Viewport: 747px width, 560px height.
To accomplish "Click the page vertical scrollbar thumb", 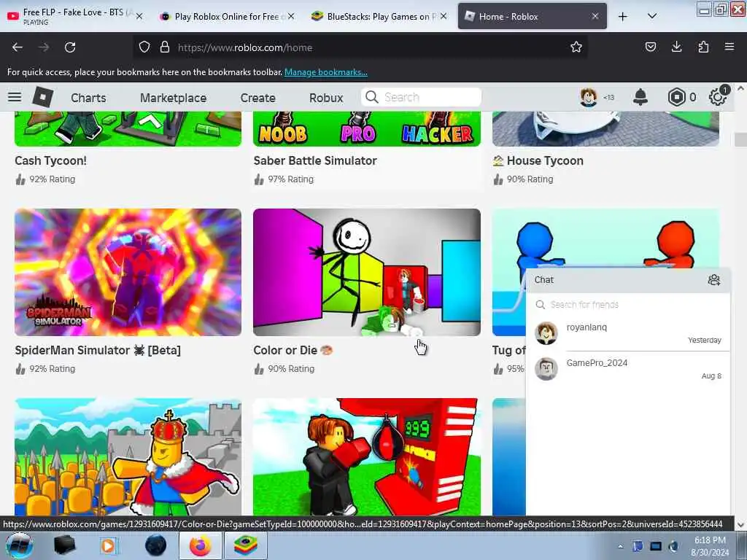I will (x=740, y=139).
